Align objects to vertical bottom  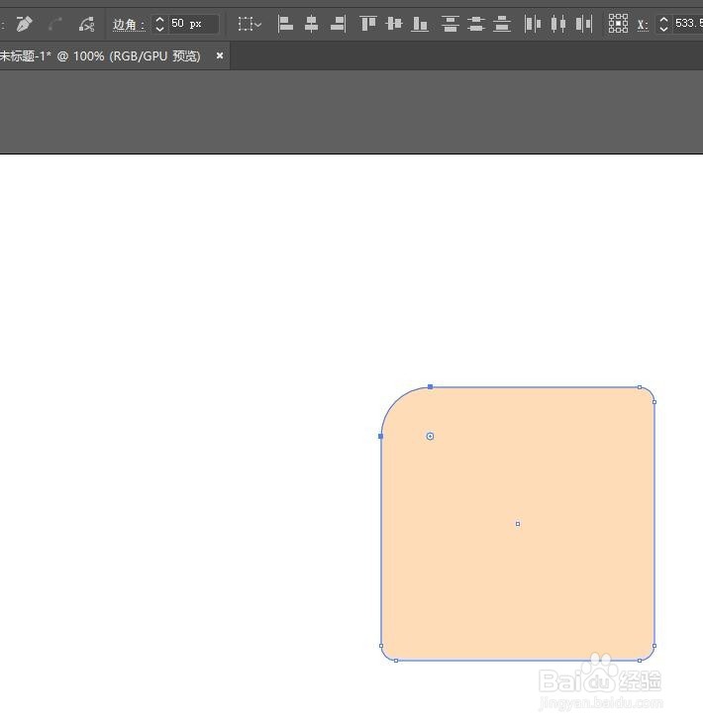[420, 24]
